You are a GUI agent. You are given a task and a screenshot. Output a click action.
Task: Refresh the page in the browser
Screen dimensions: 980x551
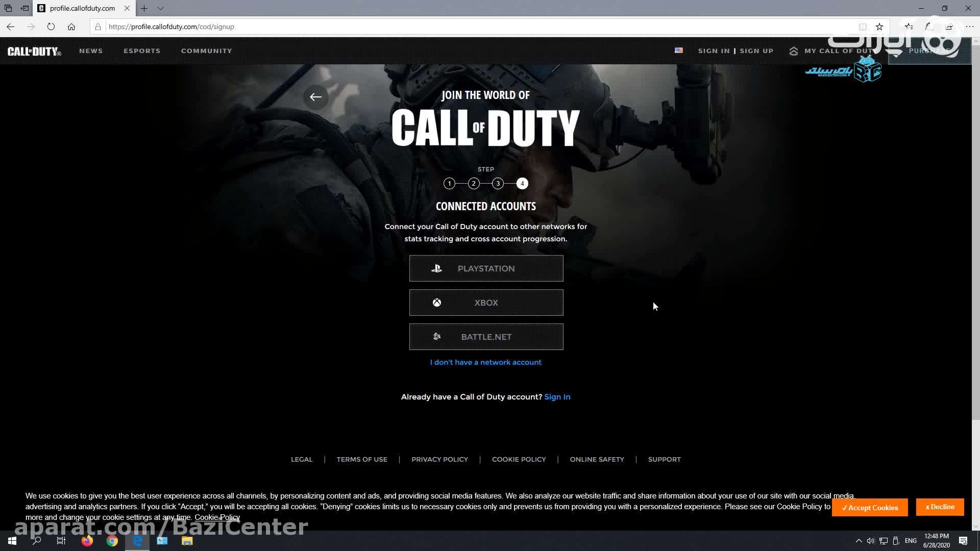coord(51,27)
